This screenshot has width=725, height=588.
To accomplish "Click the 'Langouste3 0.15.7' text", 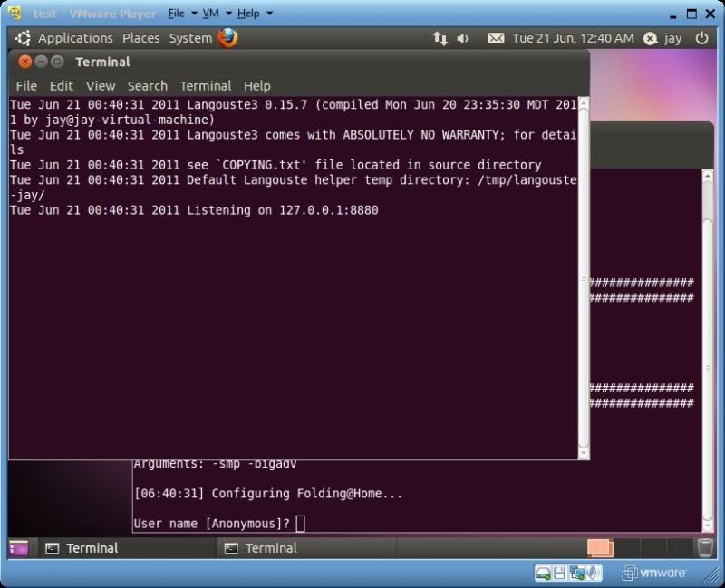I will coord(246,105).
